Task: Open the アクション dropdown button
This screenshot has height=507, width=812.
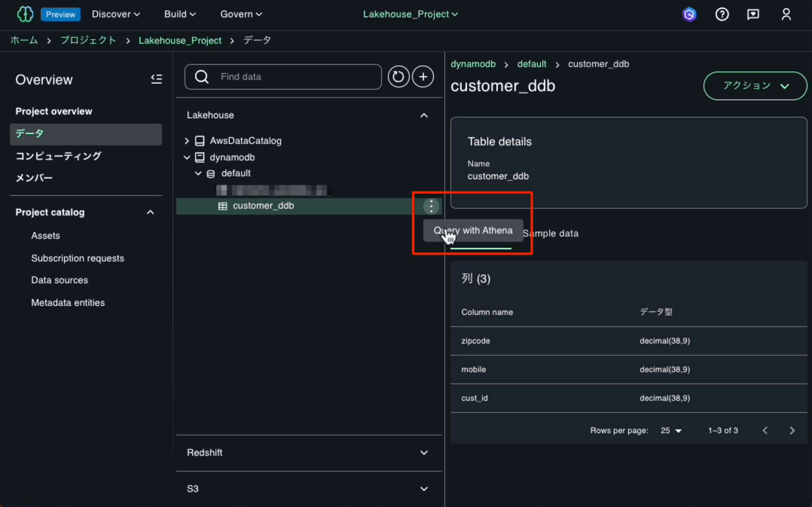Action: [x=755, y=86]
